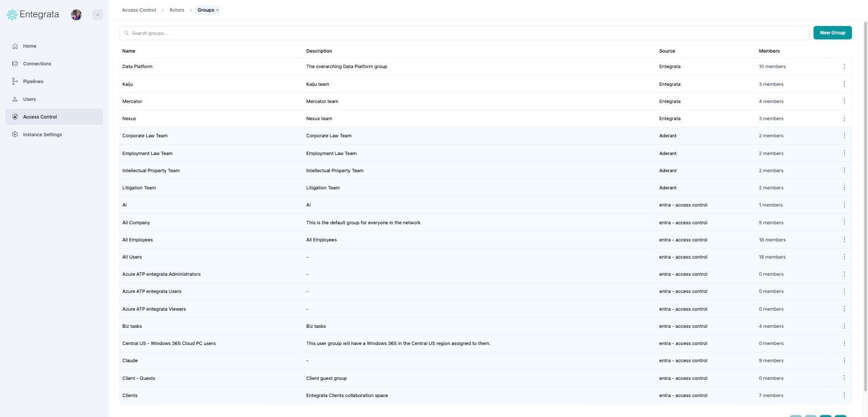Open Connections in sidebar

[54, 64]
